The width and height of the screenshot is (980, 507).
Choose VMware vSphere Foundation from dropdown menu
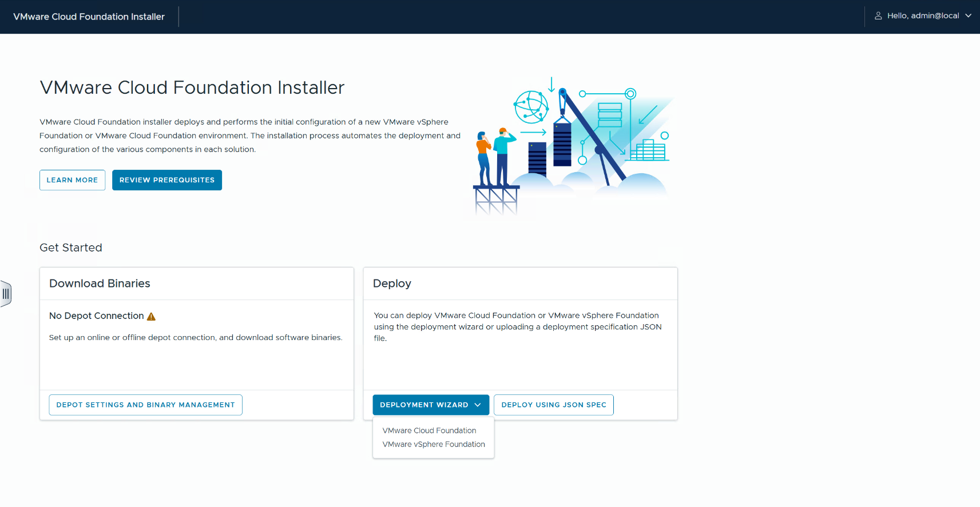click(x=434, y=444)
